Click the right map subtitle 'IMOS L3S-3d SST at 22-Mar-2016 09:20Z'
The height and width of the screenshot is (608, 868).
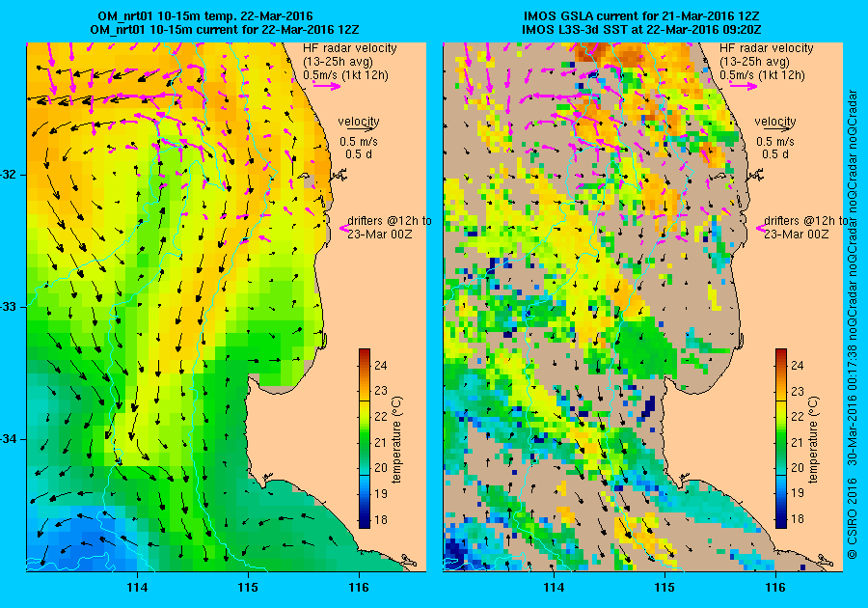(641, 29)
